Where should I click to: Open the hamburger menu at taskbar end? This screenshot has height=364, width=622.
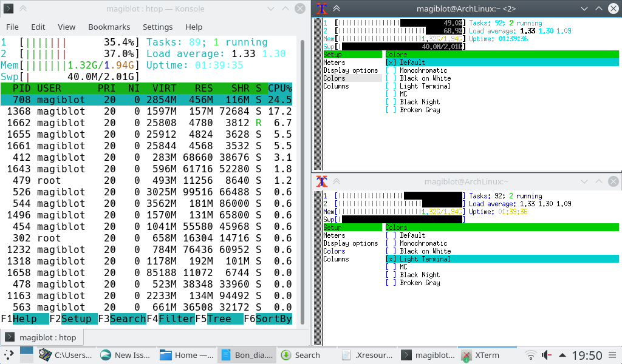pyautogui.click(x=613, y=355)
